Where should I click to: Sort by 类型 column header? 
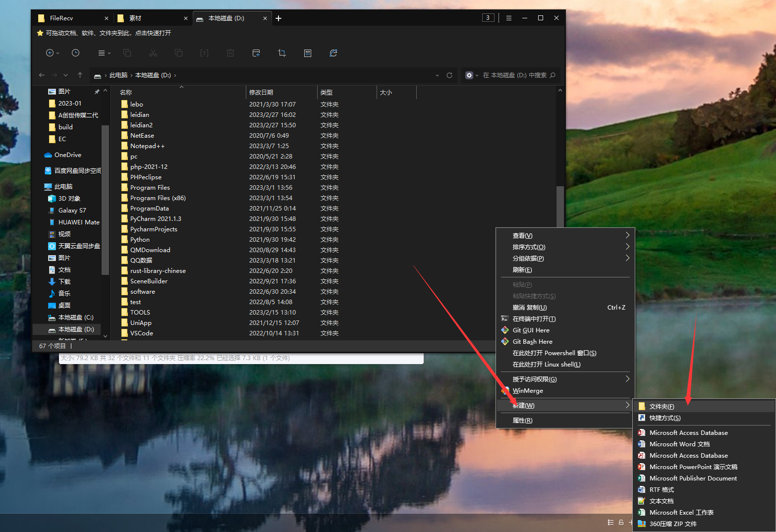coord(347,93)
